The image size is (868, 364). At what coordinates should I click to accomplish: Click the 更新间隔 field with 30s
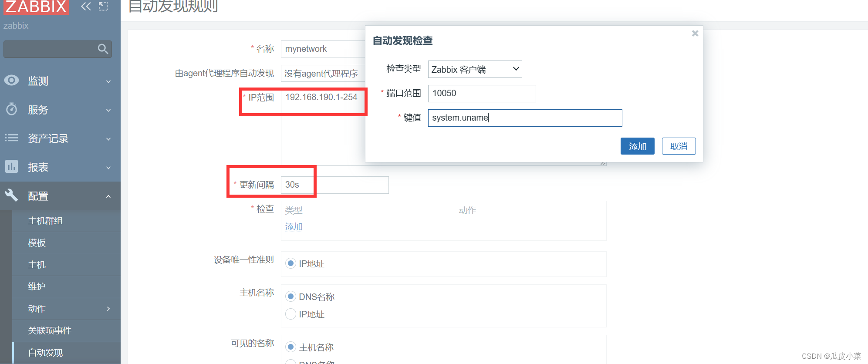tap(334, 185)
